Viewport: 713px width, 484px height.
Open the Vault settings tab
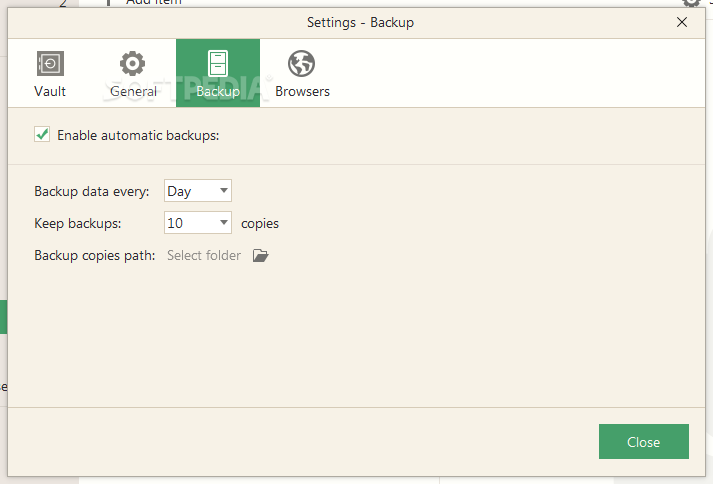[50, 73]
